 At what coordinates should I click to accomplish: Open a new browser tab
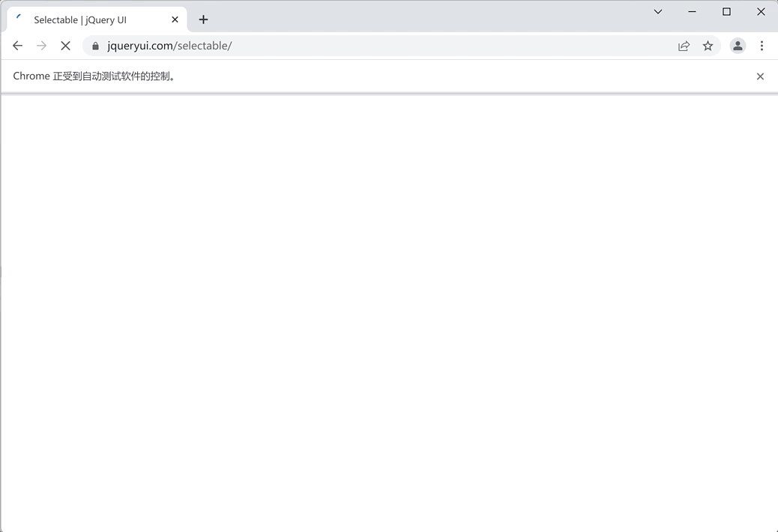(203, 19)
